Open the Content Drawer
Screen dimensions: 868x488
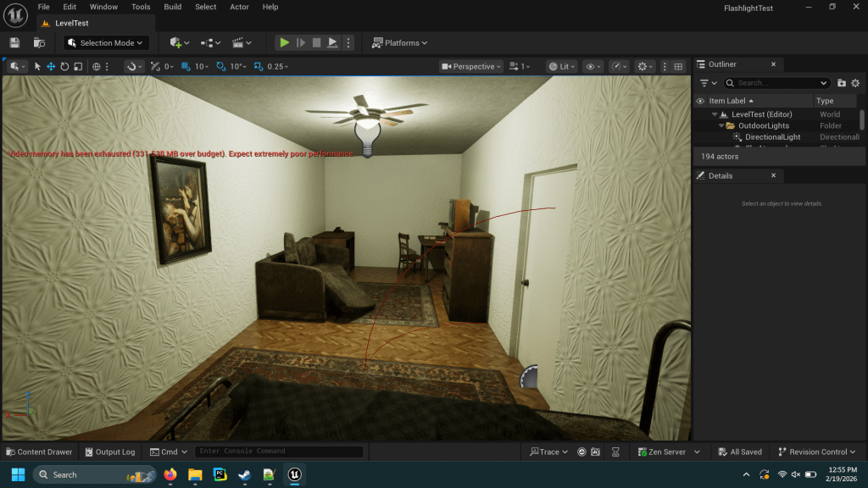point(39,452)
